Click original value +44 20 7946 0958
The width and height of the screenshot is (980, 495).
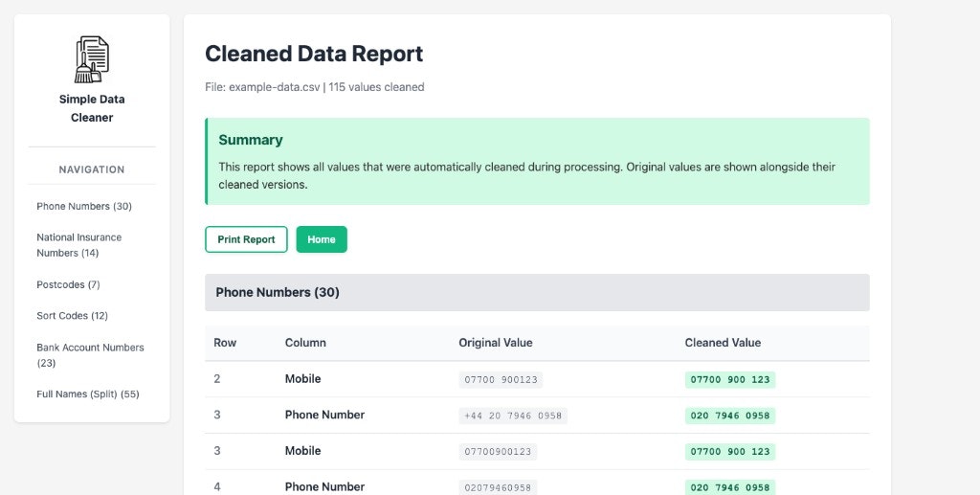pyautogui.click(x=512, y=416)
